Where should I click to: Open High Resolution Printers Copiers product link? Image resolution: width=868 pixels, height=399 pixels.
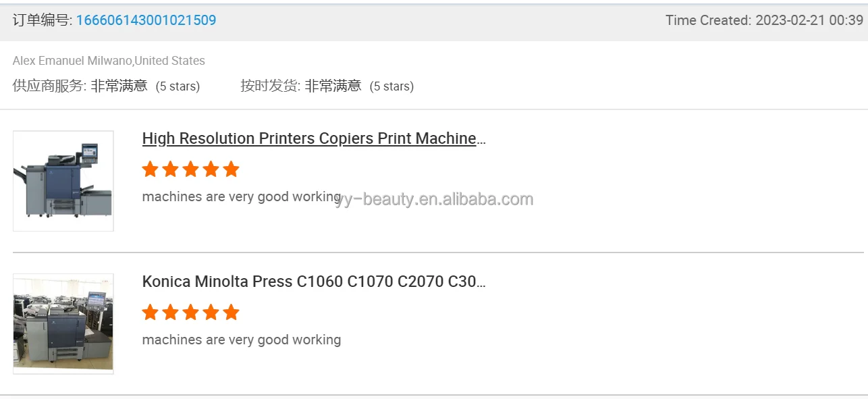point(314,138)
